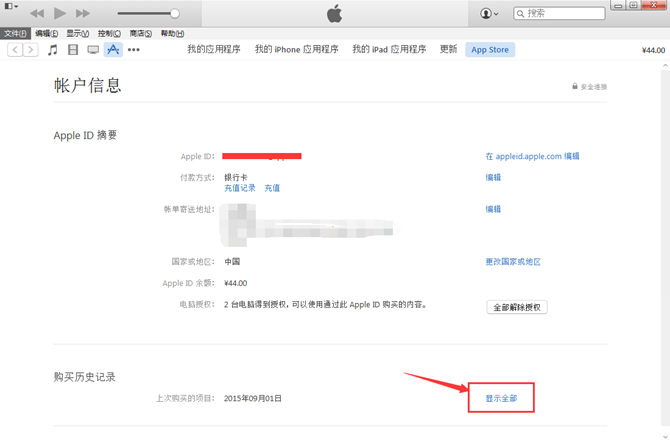The image size is (670, 442).
Task: Click the volume slider knob
Action: (174, 13)
